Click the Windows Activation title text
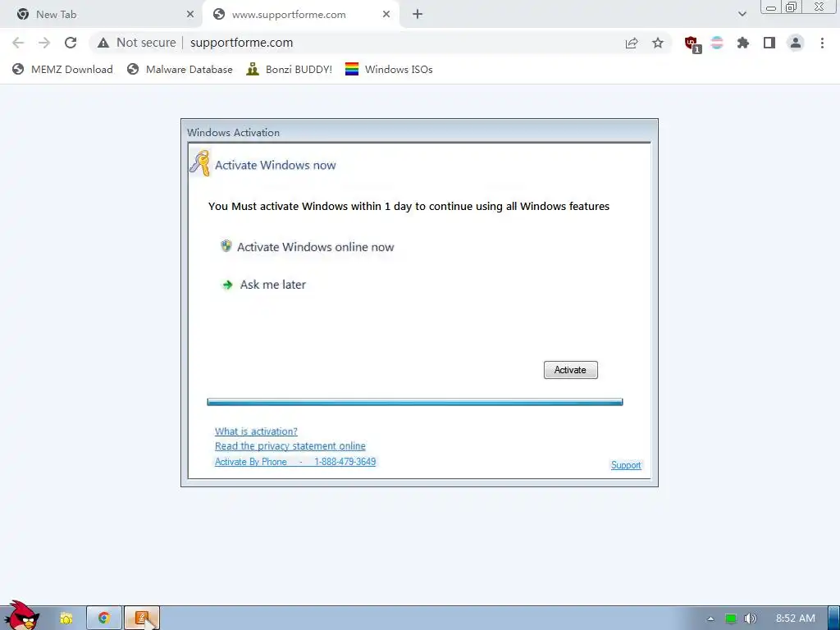The width and height of the screenshot is (840, 630). [234, 132]
